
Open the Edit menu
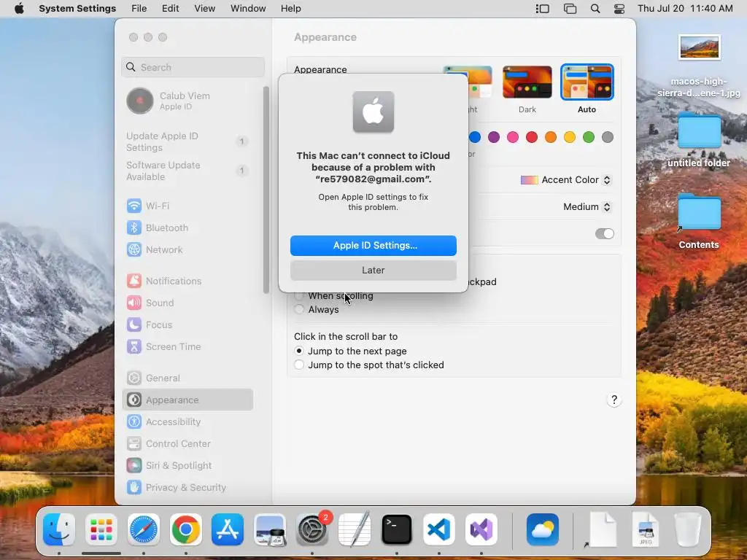coord(170,9)
